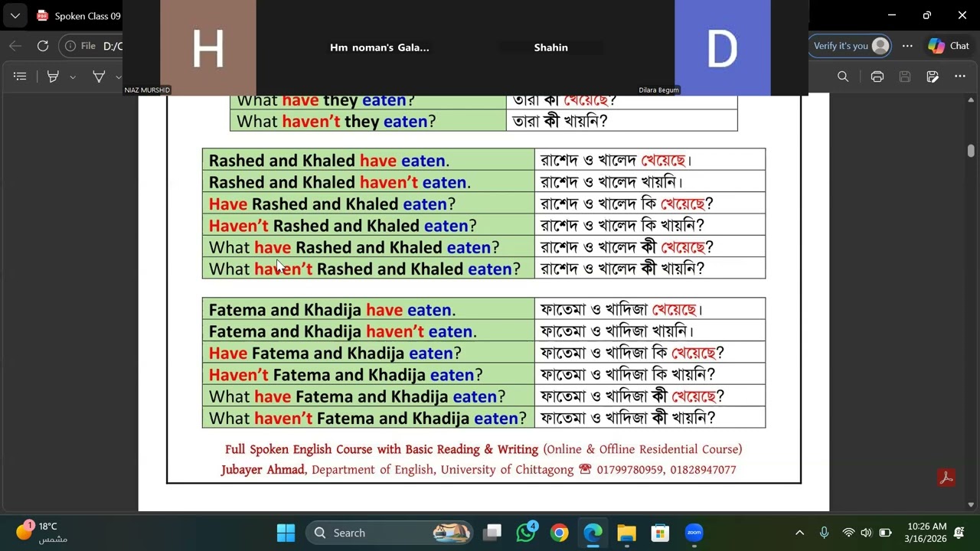This screenshot has width=980, height=551.
Task: Select Dilara Begum's participant tile
Action: pyautogui.click(x=722, y=47)
